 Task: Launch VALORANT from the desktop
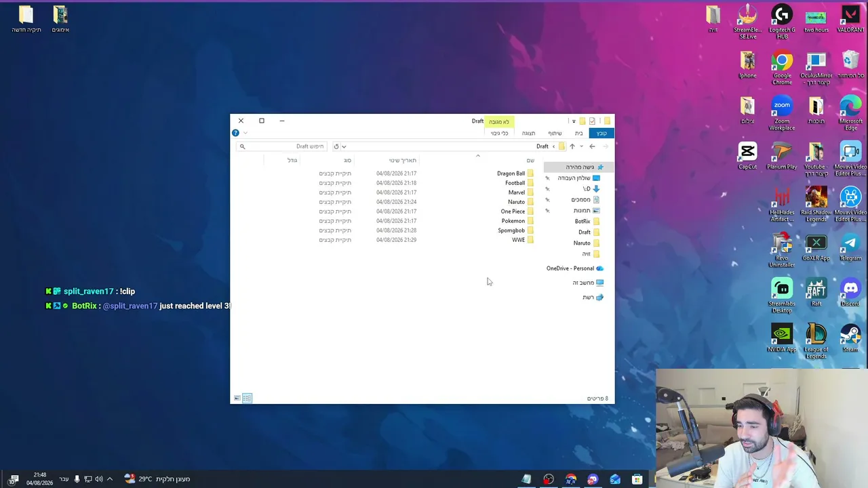point(850,19)
